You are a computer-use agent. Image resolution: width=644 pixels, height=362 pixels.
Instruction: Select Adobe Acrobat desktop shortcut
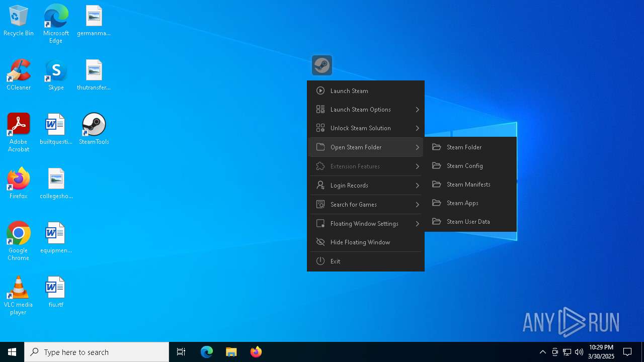(19, 132)
